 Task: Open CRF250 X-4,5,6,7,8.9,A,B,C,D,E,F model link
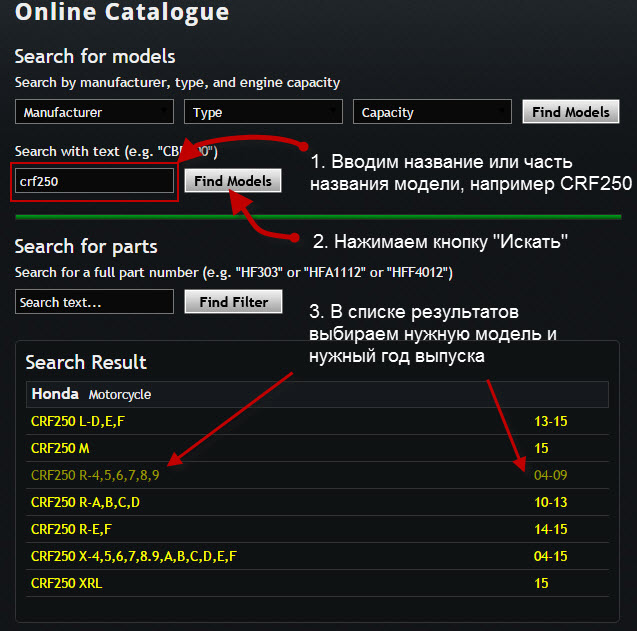click(x=134, y=556)
